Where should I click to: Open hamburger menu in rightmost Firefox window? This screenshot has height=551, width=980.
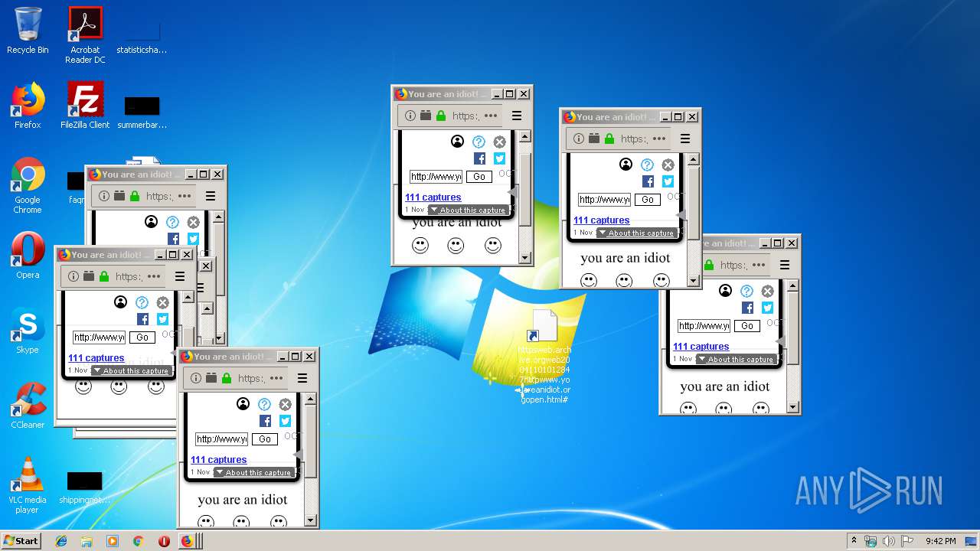785,265
